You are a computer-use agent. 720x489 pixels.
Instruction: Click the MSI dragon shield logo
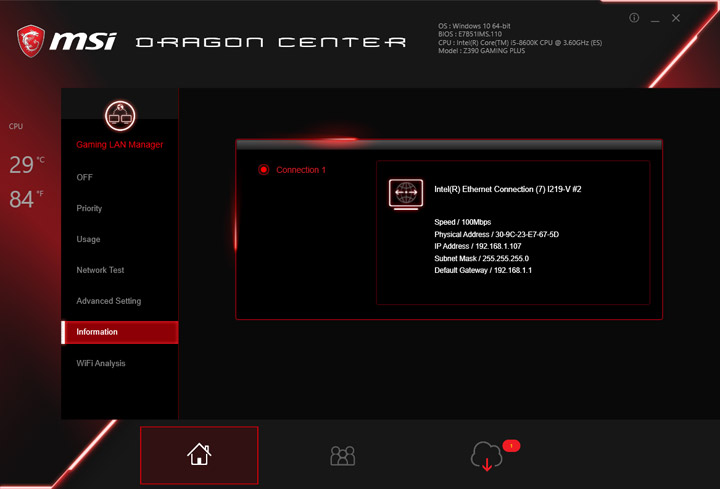click(31, 41)
